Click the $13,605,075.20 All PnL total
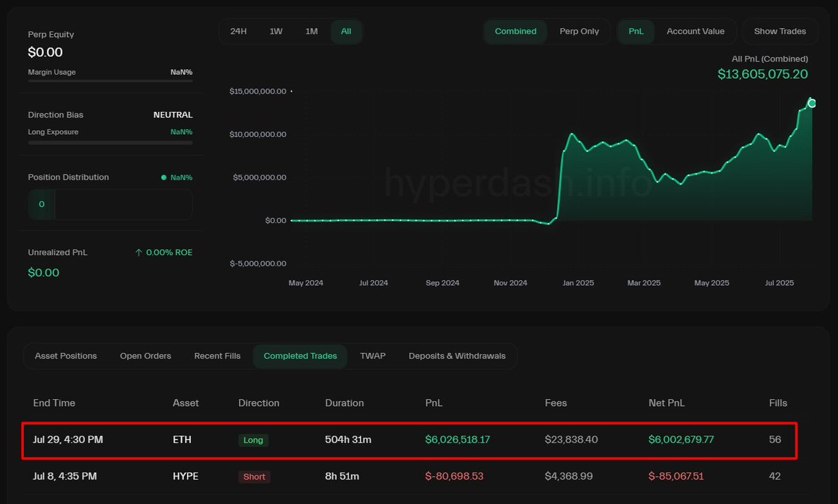This screenshot has width=838, height=504. [x=763, y=74]
